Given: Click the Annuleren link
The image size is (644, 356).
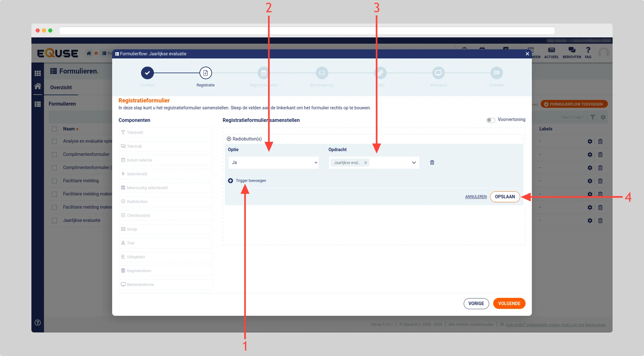Looking at the screenshot, I should 476,197.
